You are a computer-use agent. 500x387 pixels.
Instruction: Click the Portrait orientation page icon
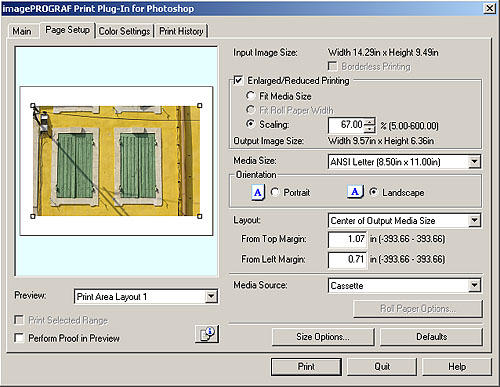pyautogui.click(x=258, y=193)
